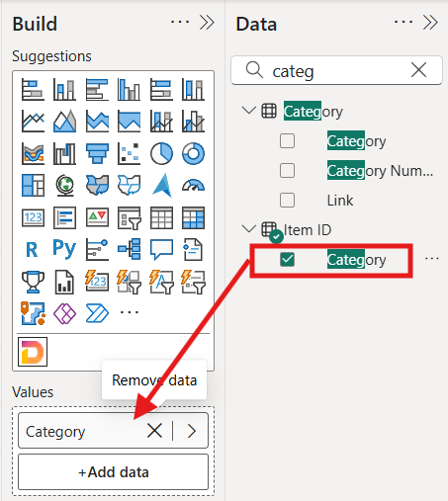Open Build pane more options ellipsis
The width and height of the screenshot is (448, 501).
[180, 23]
